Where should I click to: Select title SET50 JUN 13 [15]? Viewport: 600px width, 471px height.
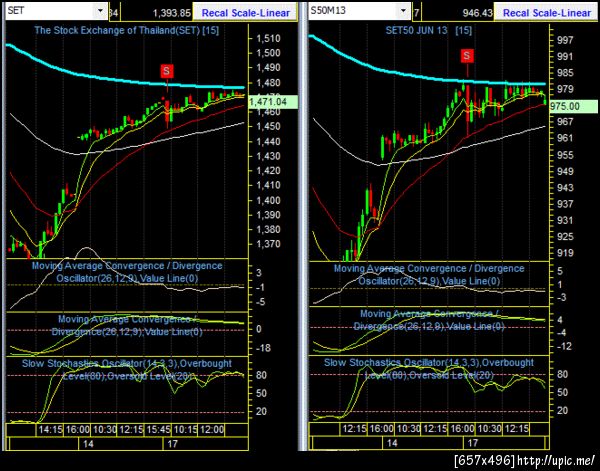tap(429, 30)
